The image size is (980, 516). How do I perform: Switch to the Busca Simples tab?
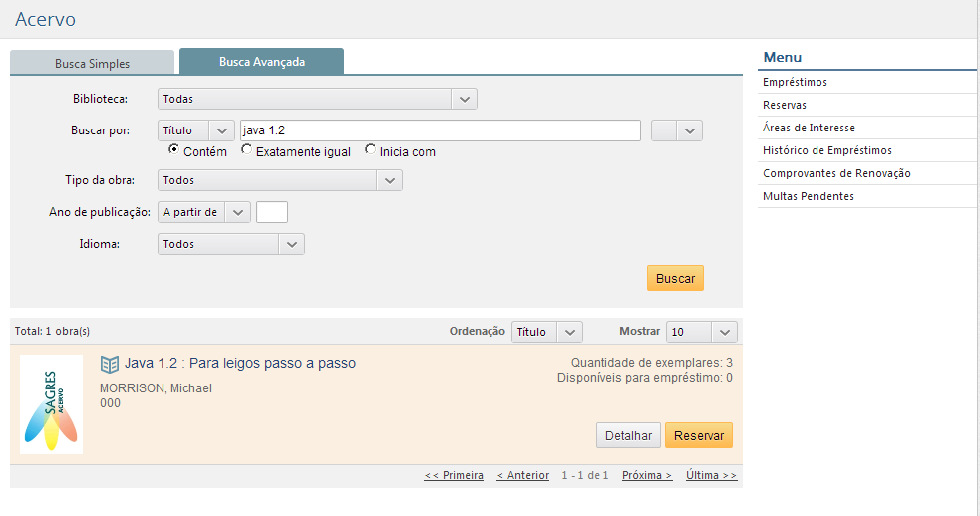(x=92, y=63)
